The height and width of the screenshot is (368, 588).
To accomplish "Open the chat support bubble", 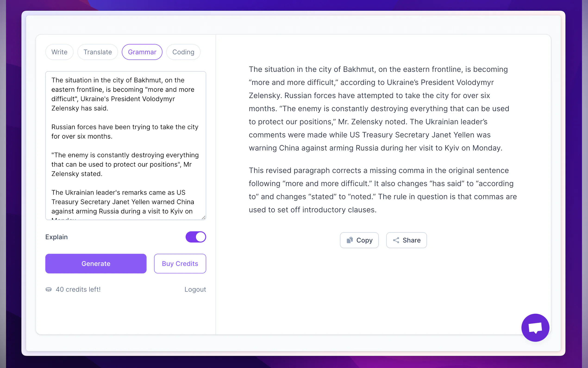I will point(535,328).
